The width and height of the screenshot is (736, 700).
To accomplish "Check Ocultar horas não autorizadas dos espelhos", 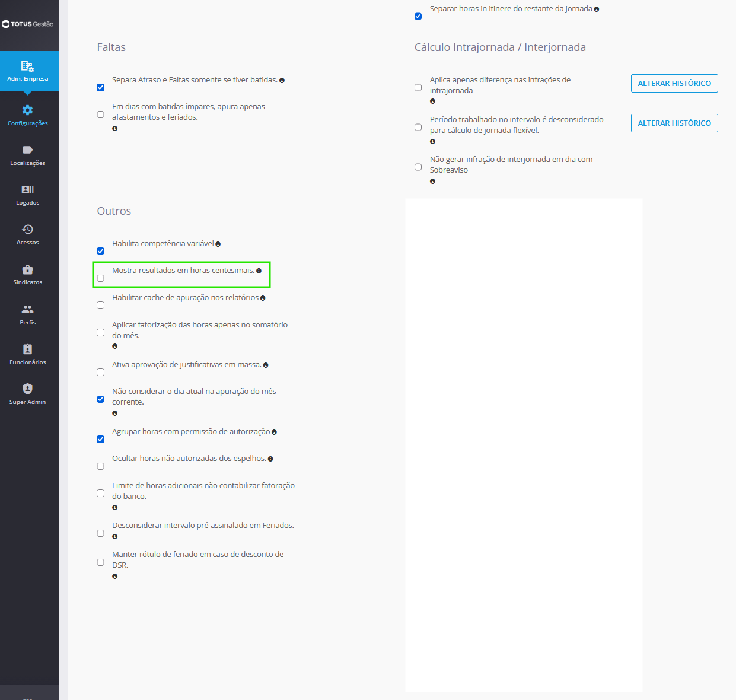I will [x=101, y=466].
